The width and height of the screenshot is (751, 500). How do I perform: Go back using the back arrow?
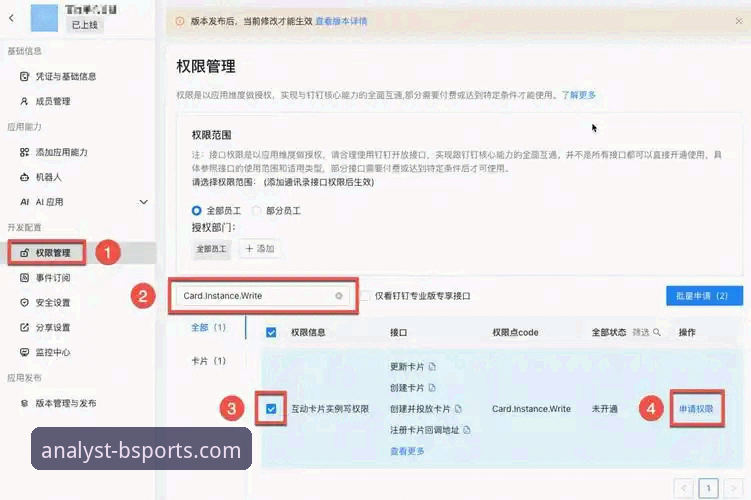coord(11,18)
